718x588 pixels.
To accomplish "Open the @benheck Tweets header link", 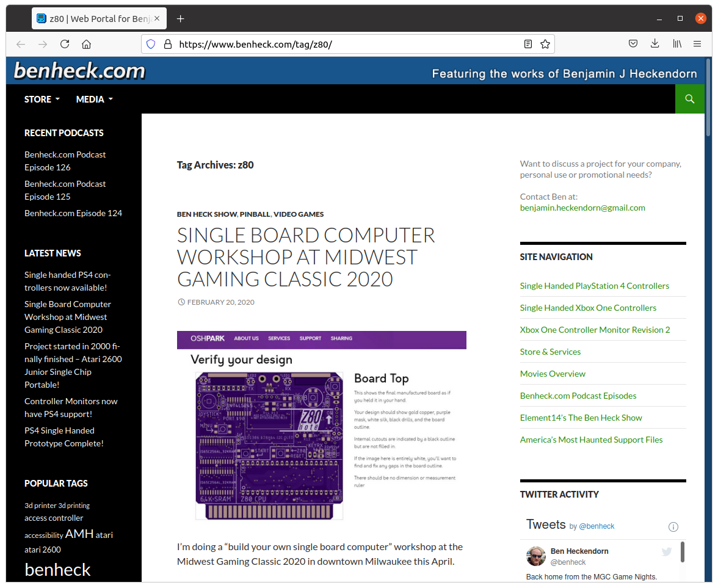I will pos(596,526).
